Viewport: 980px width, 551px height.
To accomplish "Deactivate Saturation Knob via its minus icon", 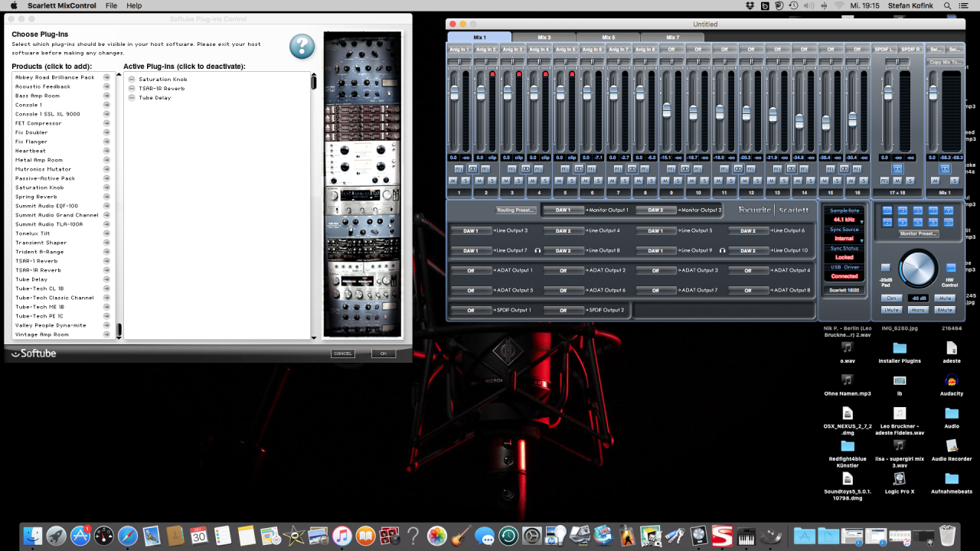I will [132, 80].
